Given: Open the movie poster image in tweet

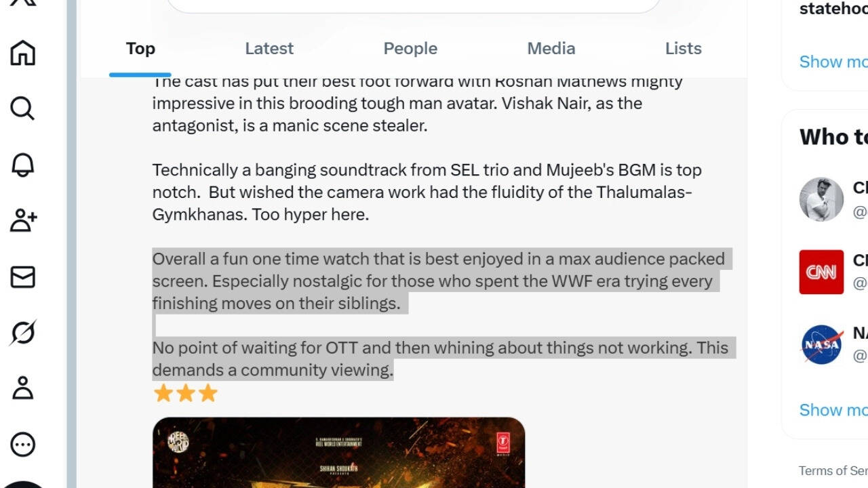Looking at the screenshot, I should pos(338,452).
